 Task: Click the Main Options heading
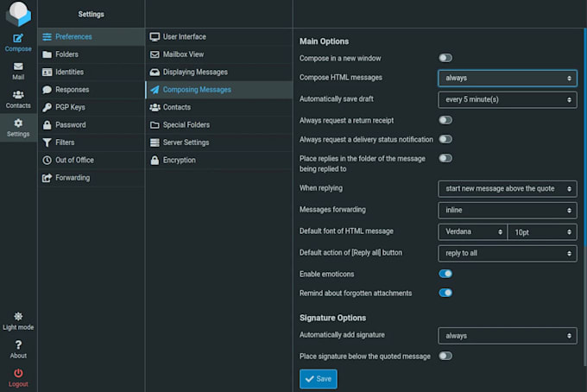point(324,41)
